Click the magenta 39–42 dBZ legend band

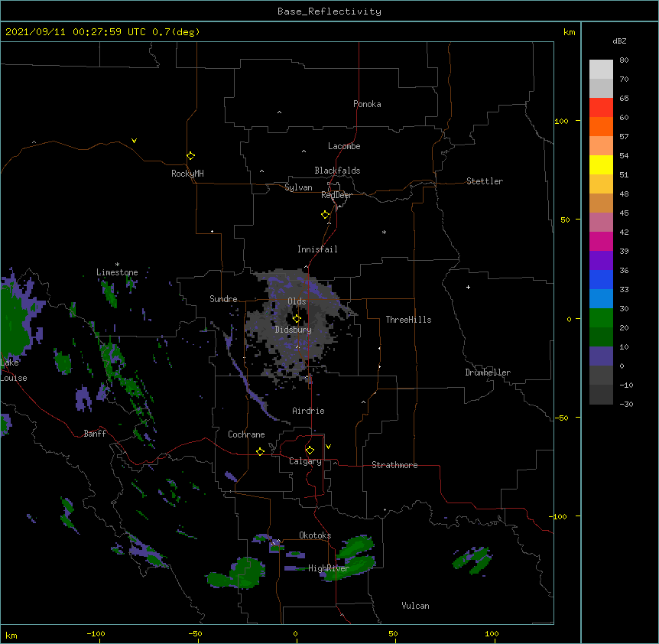pos(601,241)
